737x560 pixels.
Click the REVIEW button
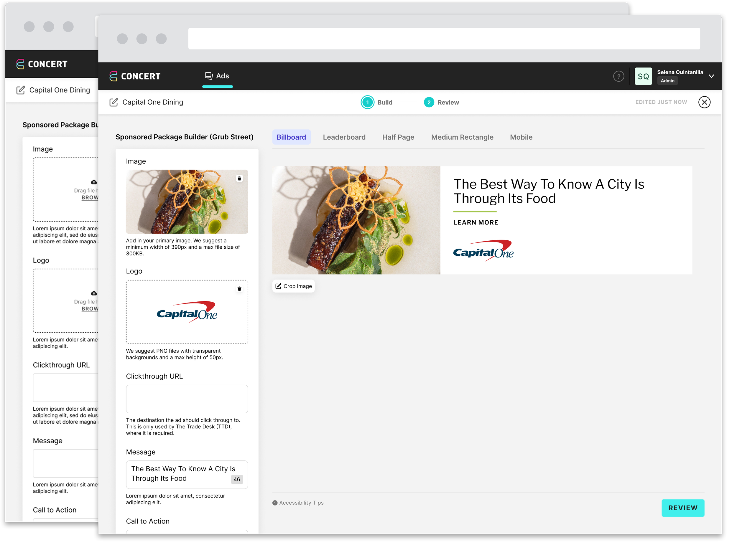[x=683, y=508]
